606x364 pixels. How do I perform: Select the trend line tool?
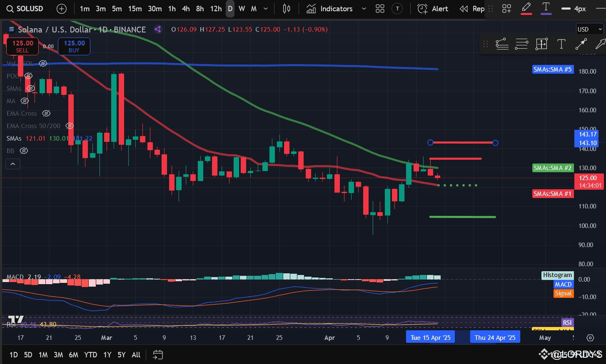[x=581, y=44]
